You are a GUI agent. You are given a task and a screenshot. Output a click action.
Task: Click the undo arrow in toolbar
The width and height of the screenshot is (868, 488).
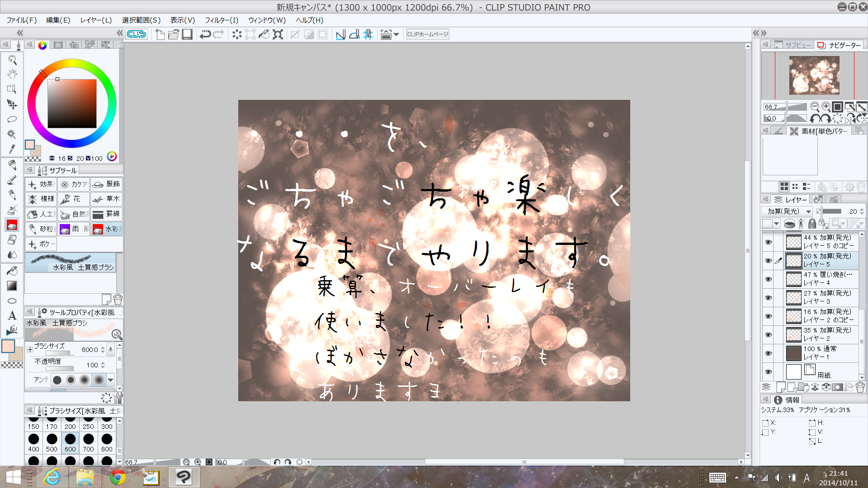pos(205,34)
